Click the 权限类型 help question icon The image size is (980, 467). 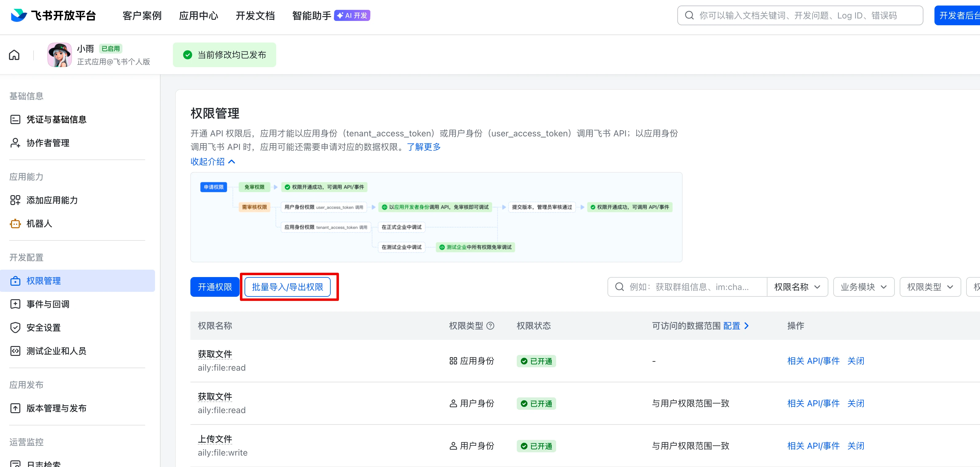coord(490,326)
